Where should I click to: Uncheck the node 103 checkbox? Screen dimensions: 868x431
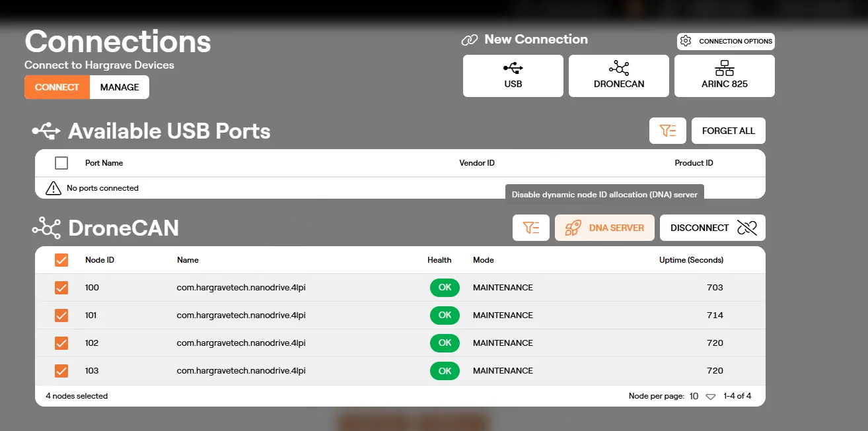coord(61,371)
